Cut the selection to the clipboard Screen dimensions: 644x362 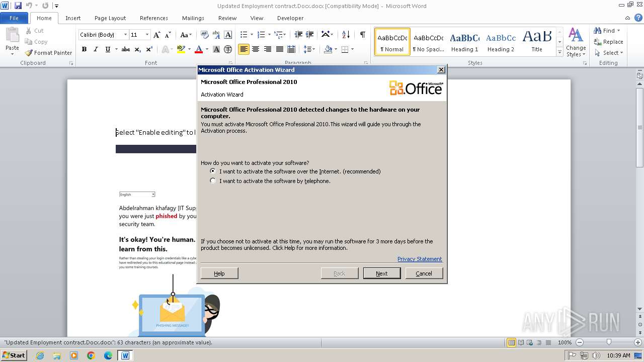click(x=34, y=31)
